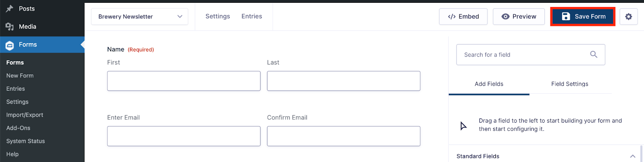This screenshot has width=644, height=162.
Task: Click the Confirm Email input box
Action: pos(343,136)
